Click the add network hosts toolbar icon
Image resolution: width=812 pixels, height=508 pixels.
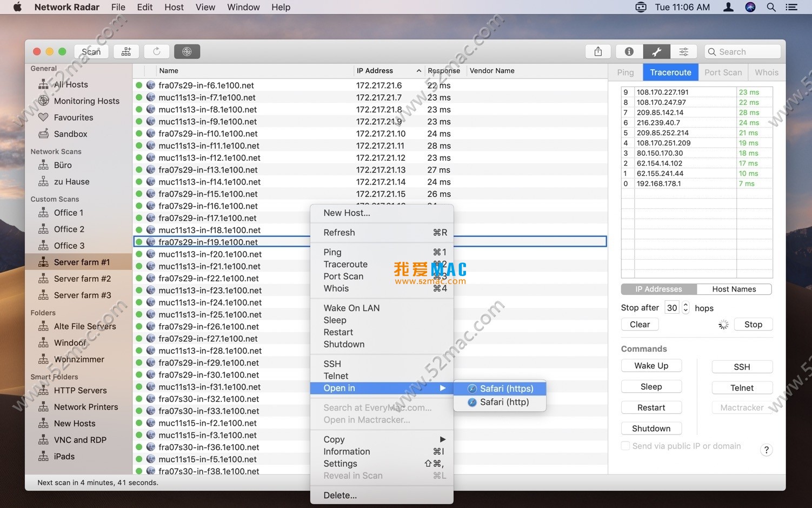126,51
